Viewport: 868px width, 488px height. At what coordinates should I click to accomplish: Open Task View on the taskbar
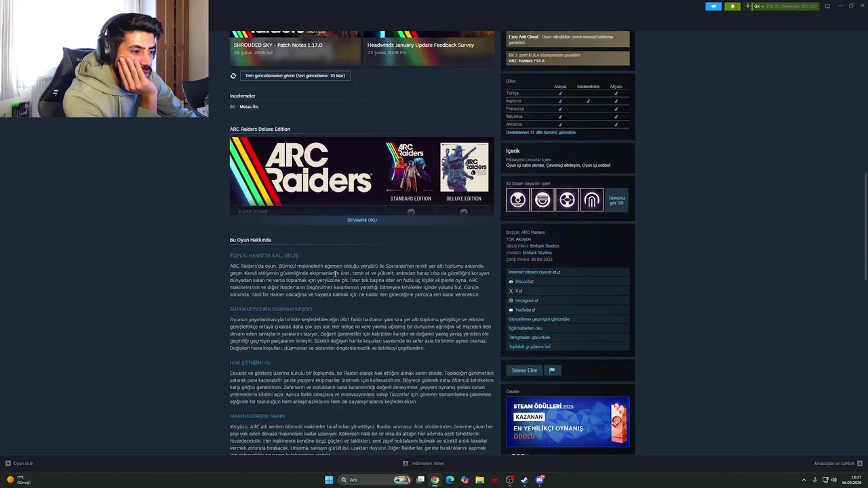tap(420, 480)
